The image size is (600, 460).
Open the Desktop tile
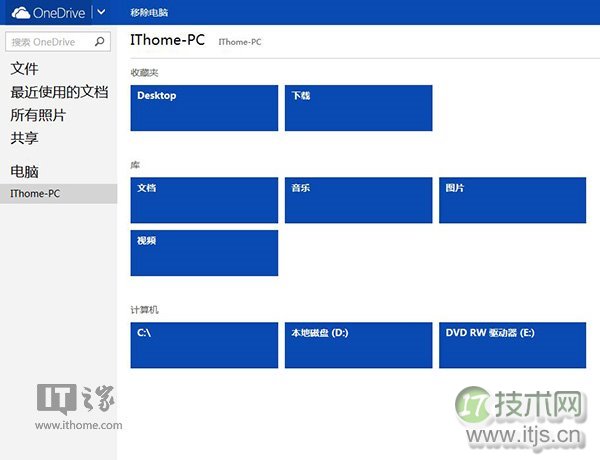click(x=204, y=108)
